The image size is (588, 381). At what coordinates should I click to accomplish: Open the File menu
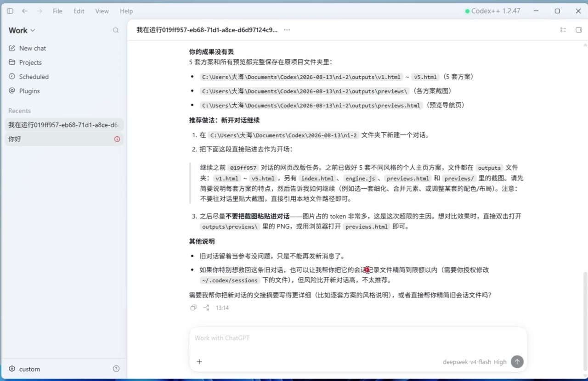57,11
